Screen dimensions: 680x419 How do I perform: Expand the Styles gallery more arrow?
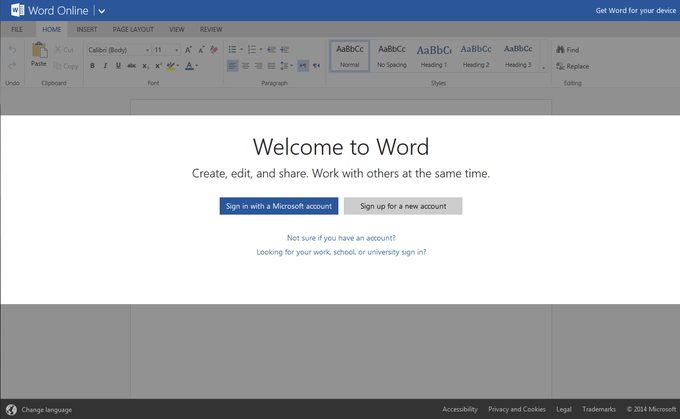[x=543, y=68]
